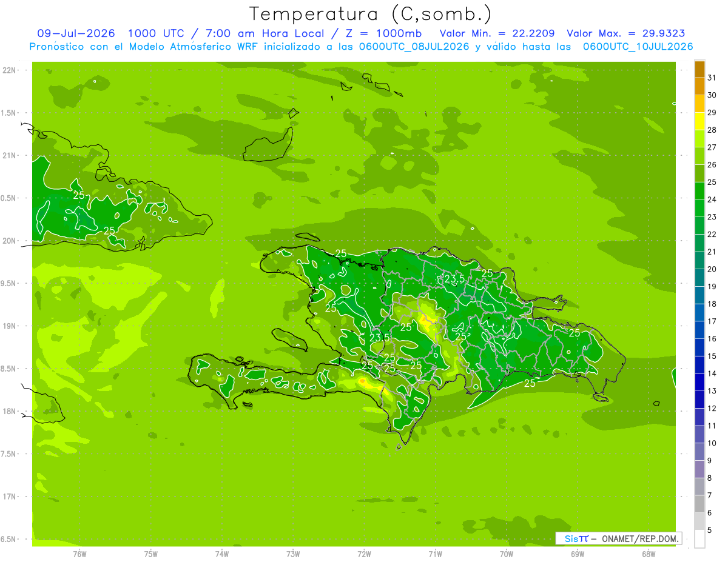The width and height of the screenshot is (728, 562).
Task: Click the "68W" longitude axis label
Action: tap(649, 554)
